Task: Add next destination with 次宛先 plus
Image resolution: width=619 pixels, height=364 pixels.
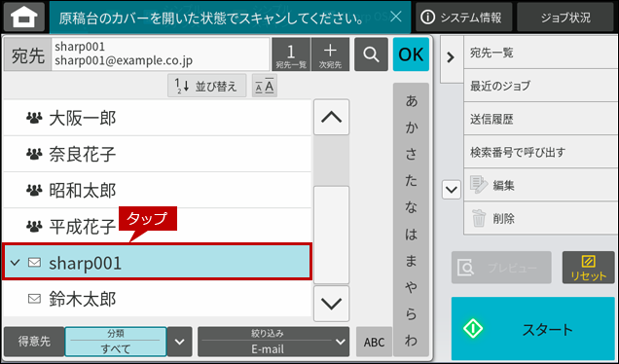Action: pos(330,55)
